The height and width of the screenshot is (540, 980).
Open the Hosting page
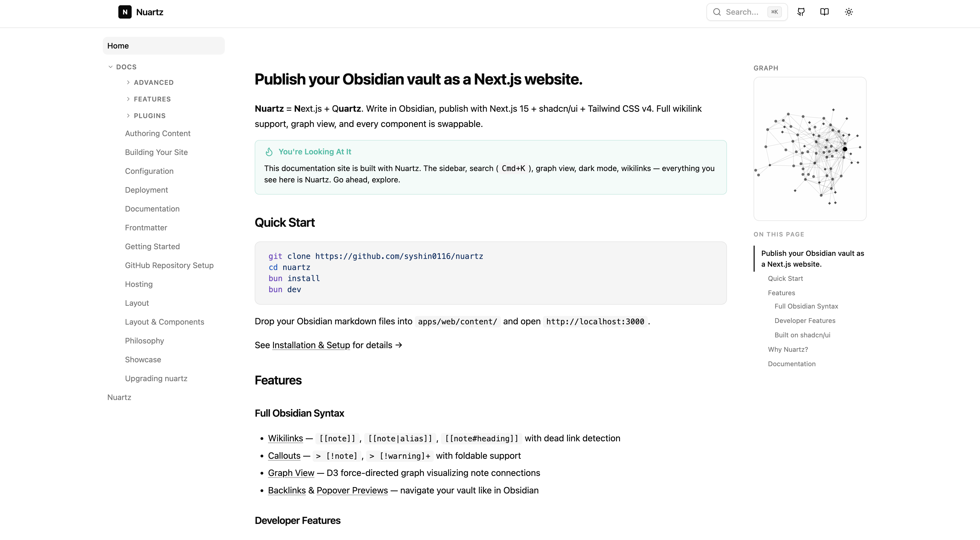coord(139,284)
